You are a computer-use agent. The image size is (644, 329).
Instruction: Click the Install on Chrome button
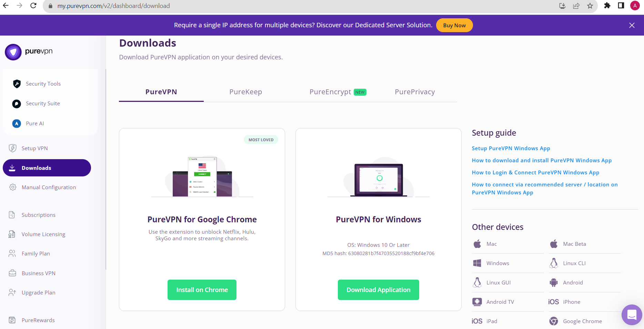click(x=202, y=290)
